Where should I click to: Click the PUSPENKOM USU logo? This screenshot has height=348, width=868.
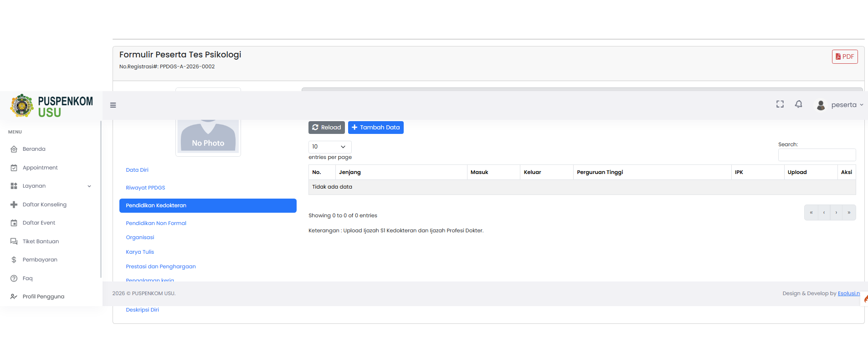pos(51,106)
